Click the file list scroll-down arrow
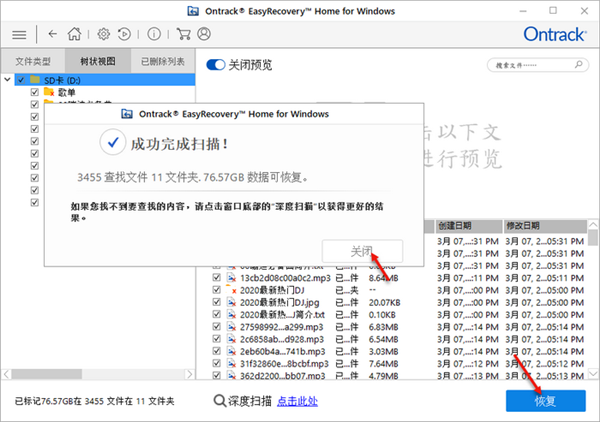600x422 pixels. 593,373
